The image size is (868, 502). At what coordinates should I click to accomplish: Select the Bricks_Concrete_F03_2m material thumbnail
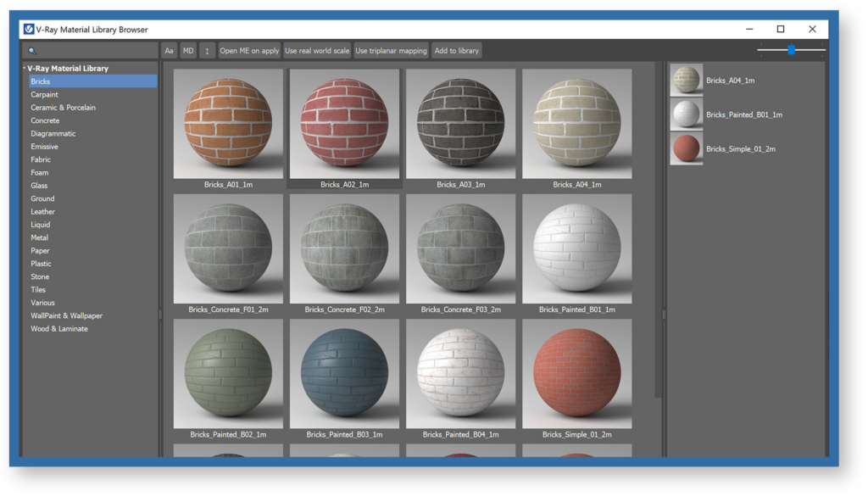pyautogui.click(x=460, y=248)
